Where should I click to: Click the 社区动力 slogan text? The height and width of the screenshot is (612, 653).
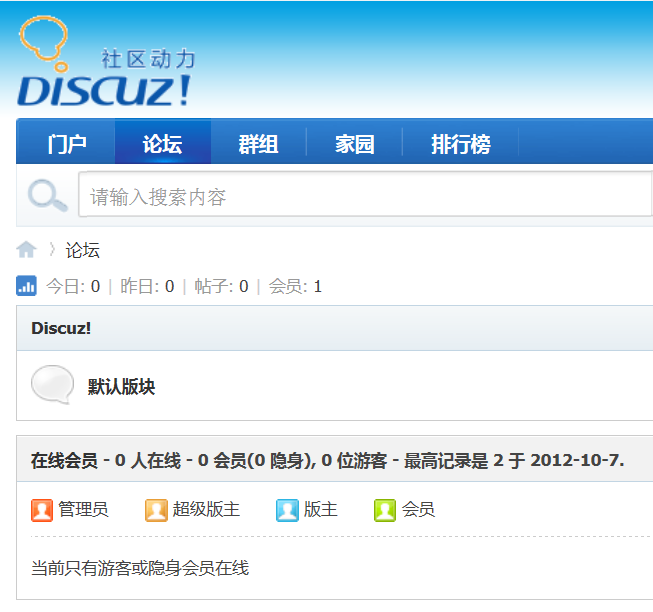tap(148, 58)
